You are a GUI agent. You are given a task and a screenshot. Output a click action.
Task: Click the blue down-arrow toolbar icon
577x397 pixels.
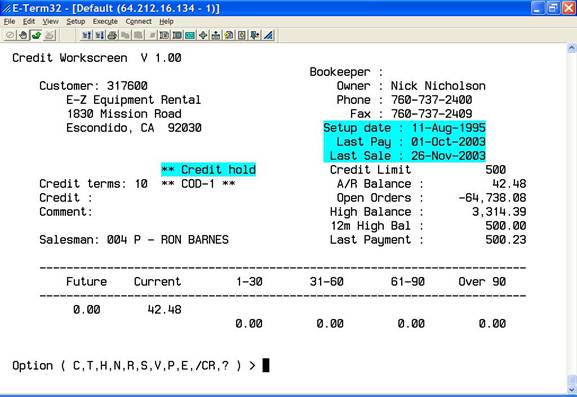click(254, 35)
